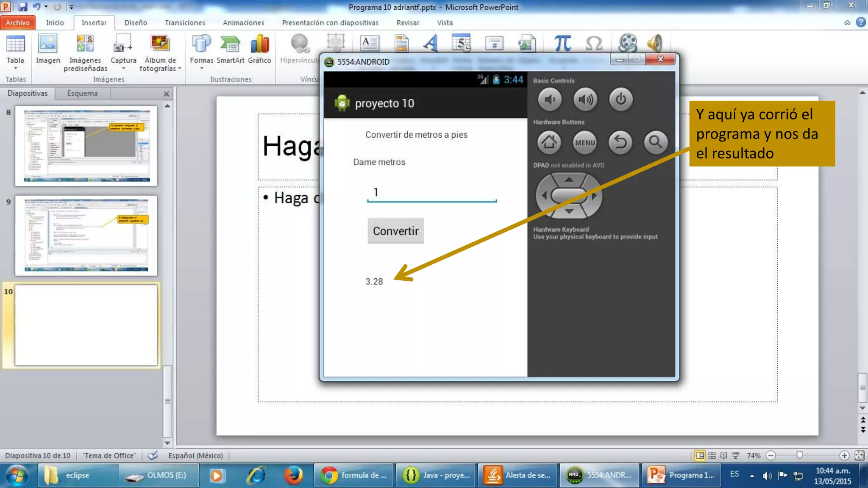Select slide 9 thumbnail

click(86, 236)
